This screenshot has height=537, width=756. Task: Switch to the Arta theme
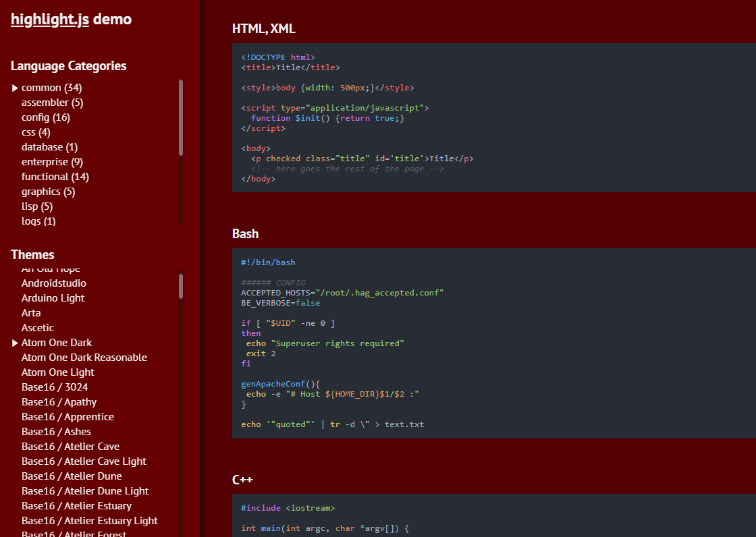point(31,313)
